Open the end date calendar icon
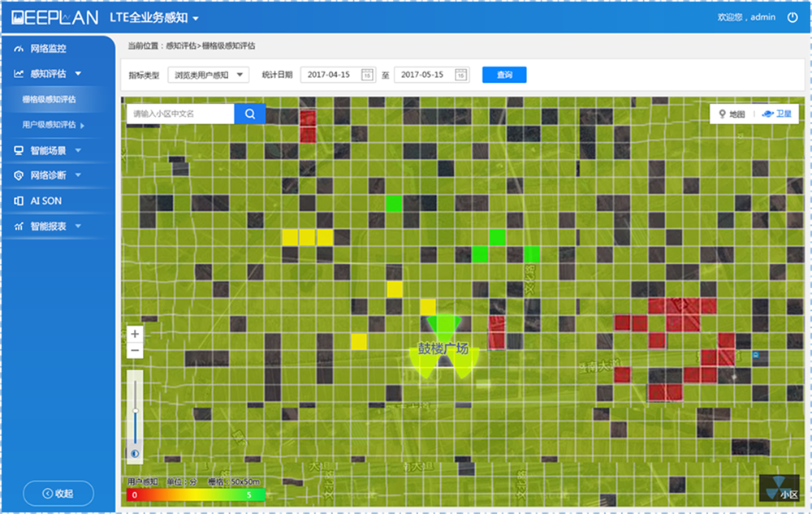Image resolution: width=812 pixels, height=514 pixels. tap(460, 75)
